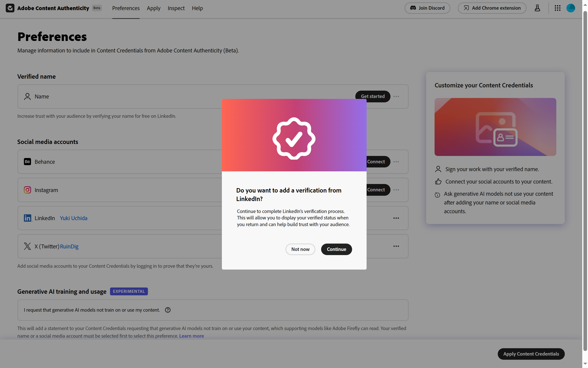The width and height of the screenshot is (588, 368).
Task: Open the Help menu
Action: point(197,8)
